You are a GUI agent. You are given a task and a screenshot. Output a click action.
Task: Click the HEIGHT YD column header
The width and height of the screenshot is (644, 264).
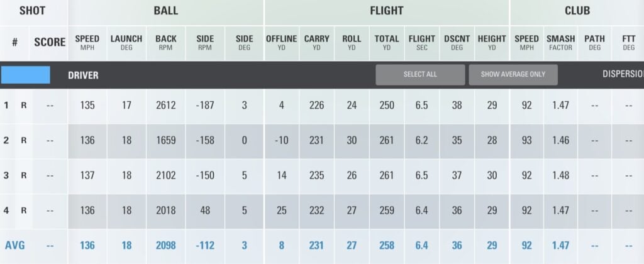coord(492,42)
